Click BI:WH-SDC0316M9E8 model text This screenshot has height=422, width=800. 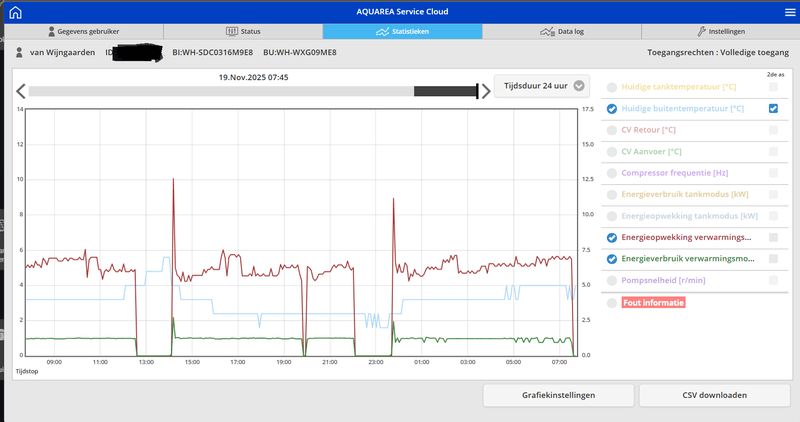(x=212, y=52)
